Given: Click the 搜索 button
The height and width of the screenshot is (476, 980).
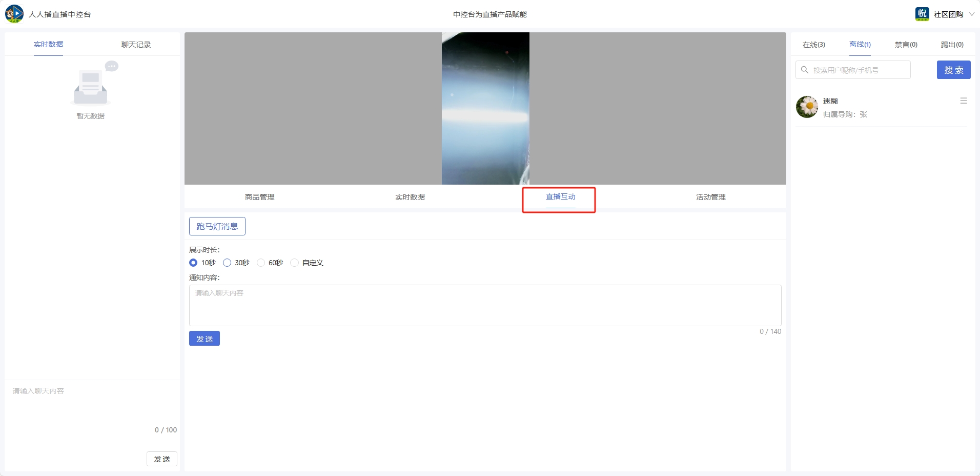Looking at the screenshot, I should tap(954, 70).
